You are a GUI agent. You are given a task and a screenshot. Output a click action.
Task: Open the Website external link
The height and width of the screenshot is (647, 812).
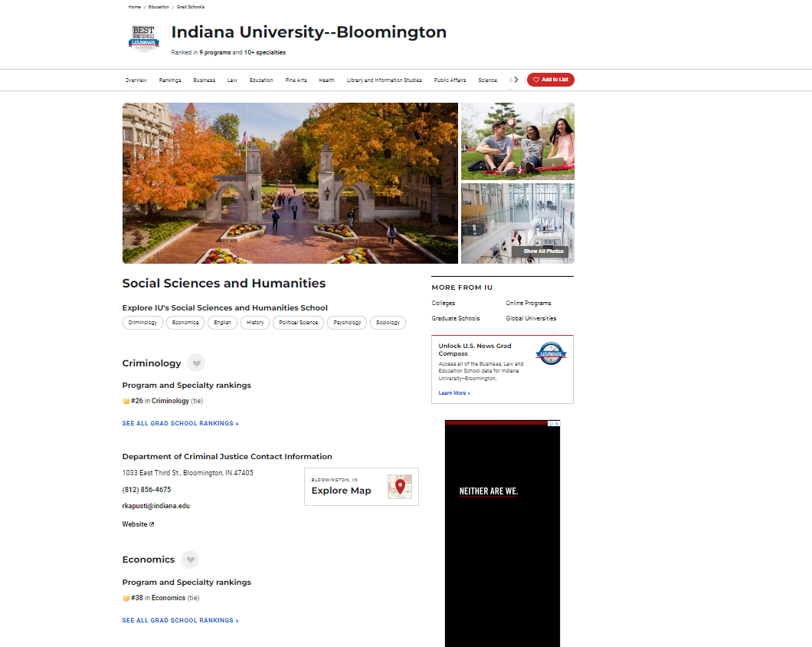pyautogui.click(x=138, y=524)
